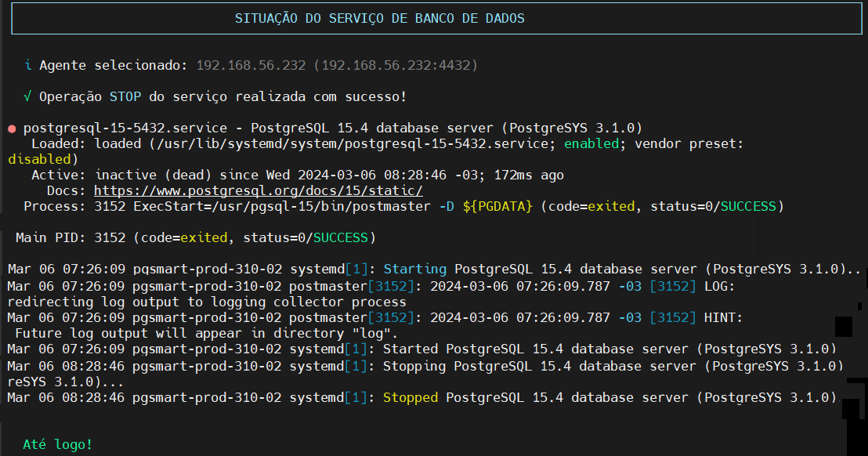
Task: Click the 'Docs:' label
Action: (67, 191)
